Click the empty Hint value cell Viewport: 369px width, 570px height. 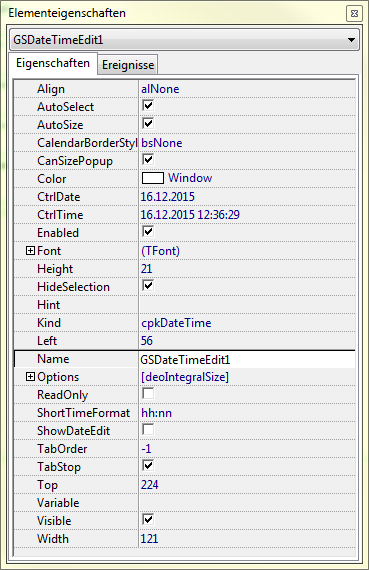(x=247, y=305)
